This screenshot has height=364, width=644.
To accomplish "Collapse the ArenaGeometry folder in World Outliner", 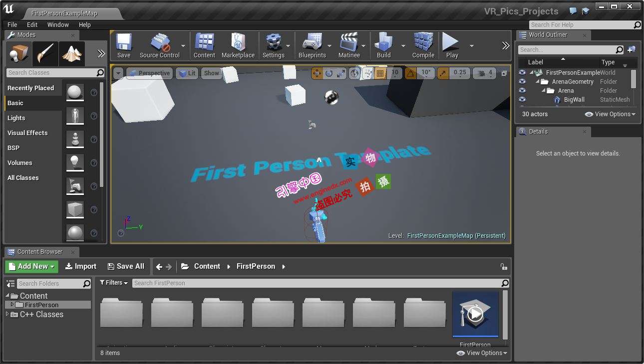I will click(538, 82).
